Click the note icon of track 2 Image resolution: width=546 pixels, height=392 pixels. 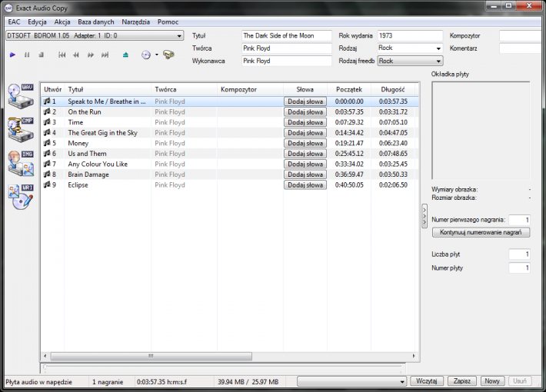coord(47,111)
